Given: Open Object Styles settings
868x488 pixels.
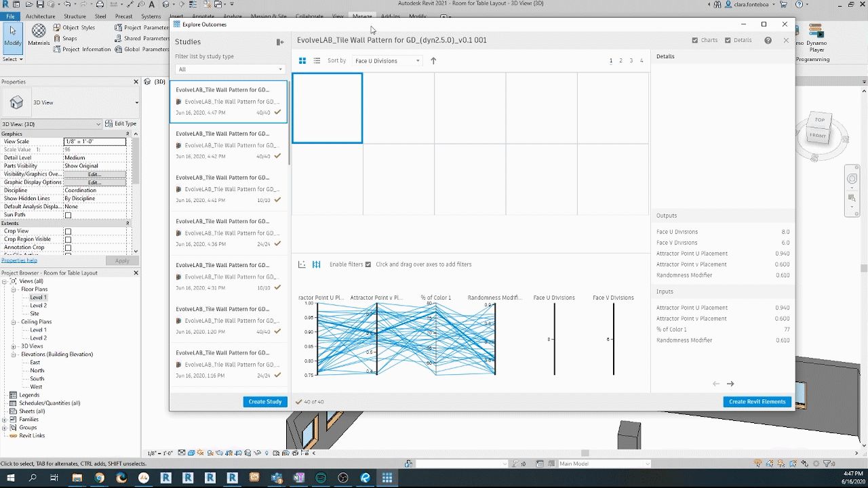Looking at the screenshot, I should click(73, 28).
